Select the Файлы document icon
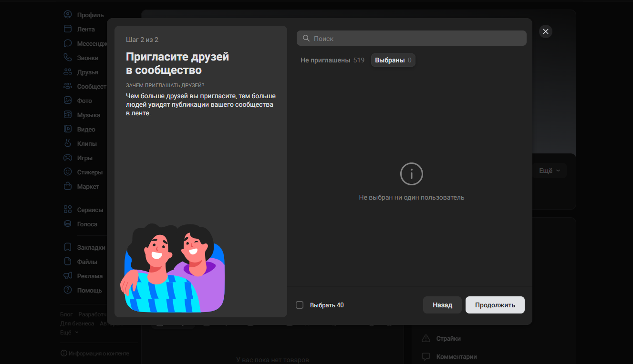633x364 pixels. click(68, 262)
